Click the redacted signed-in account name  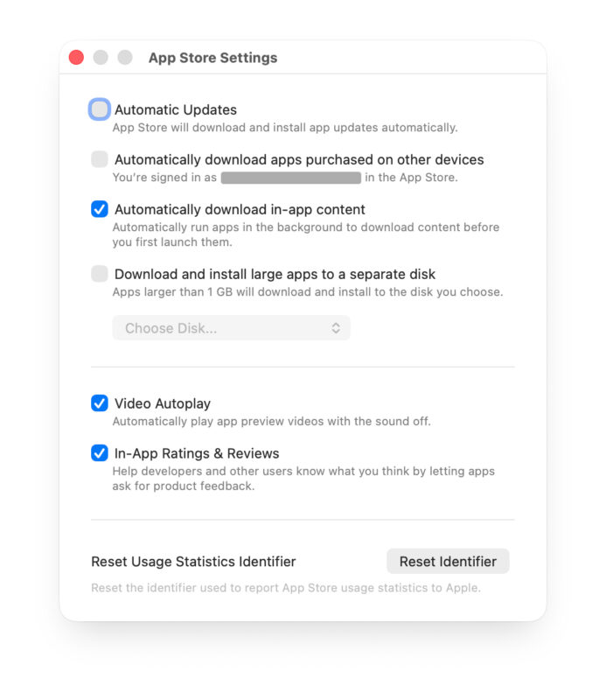290,178
